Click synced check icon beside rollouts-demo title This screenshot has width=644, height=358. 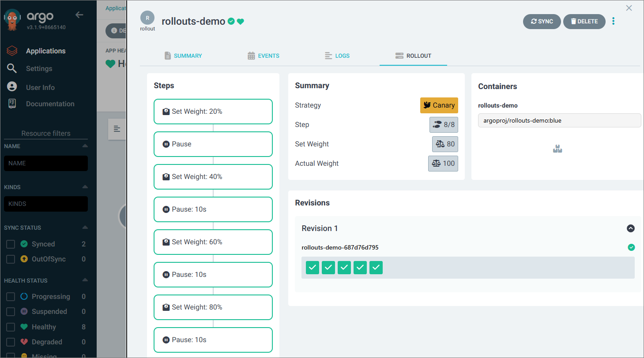tap(231, 21)
